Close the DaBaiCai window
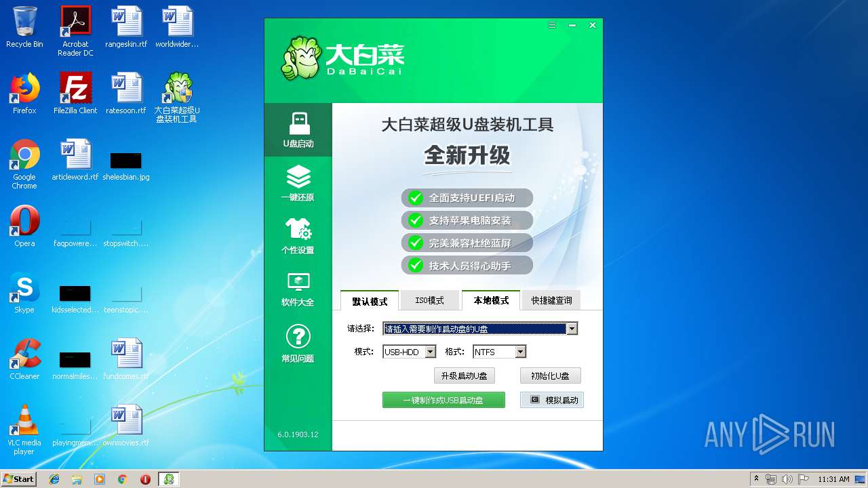Image resolution: width=868 pixels, height=488 pixels. coord(592,25)
